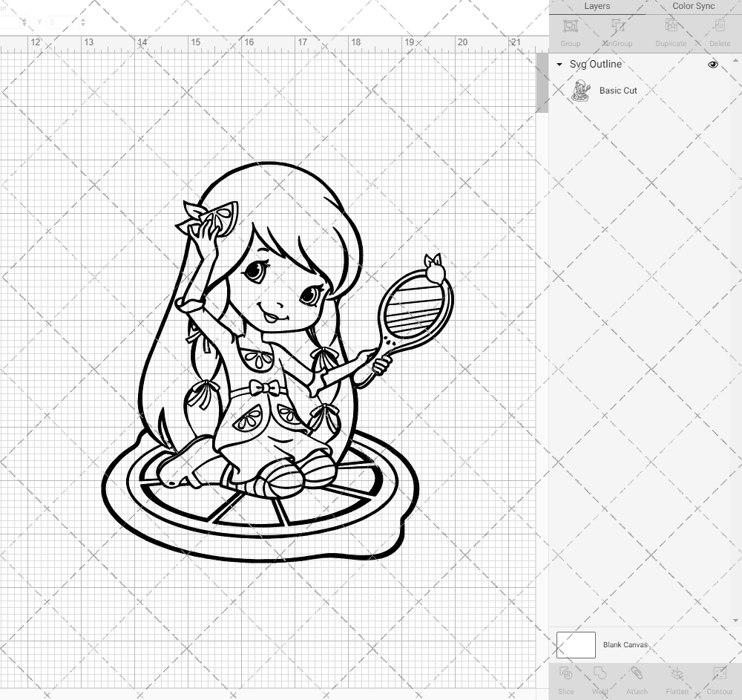Click the Blank Canvas swatch
The height and width of the screenshot is (700, 742).
coord(576,644)
